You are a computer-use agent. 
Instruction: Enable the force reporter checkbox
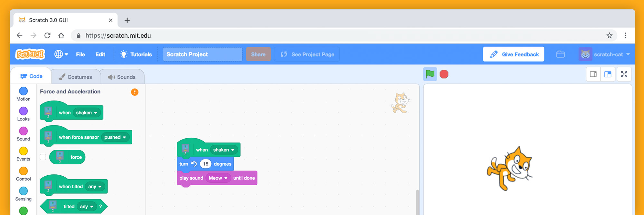tap(43, 157)
